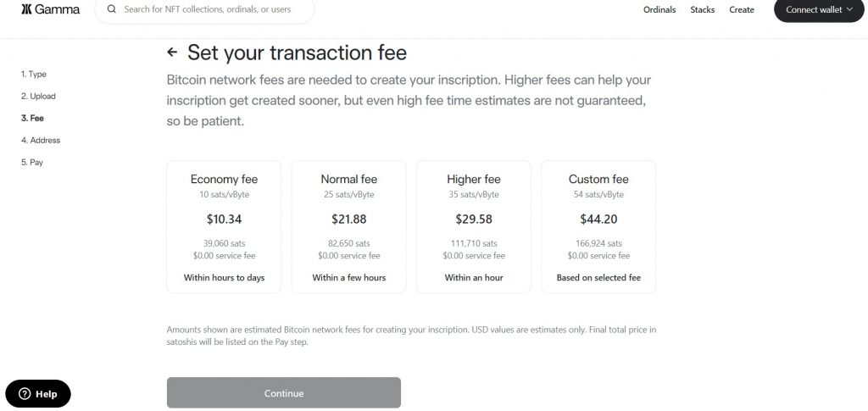
Task: Click the back arrow beside the heading
Action: click(x=172, y=53)
